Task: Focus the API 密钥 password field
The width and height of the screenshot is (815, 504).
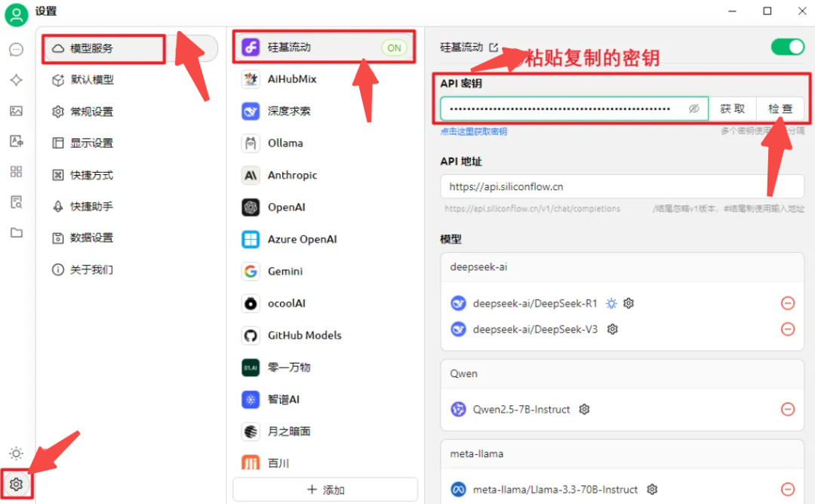Action: point(574,109)
